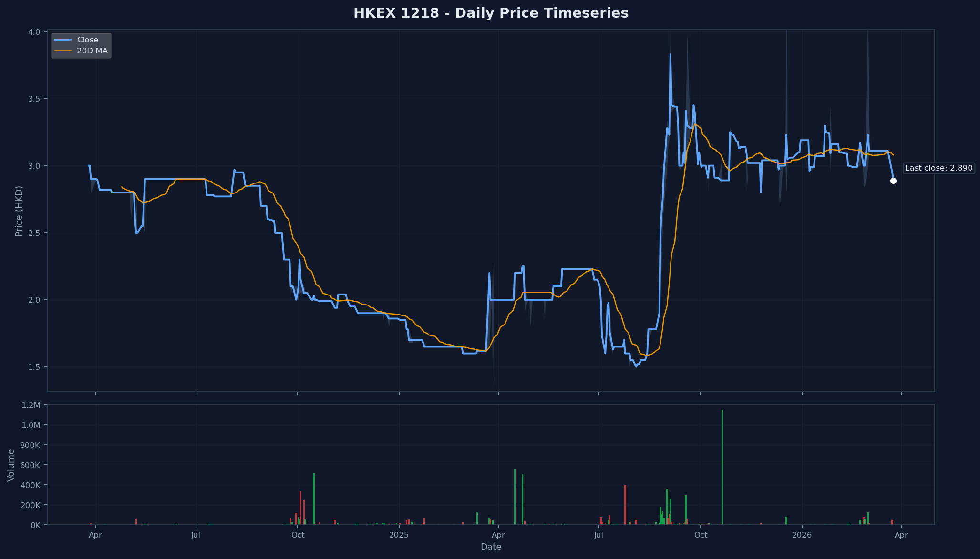Click the 2026 date axis label
This screenshot has height=559, width=980.
802,535
